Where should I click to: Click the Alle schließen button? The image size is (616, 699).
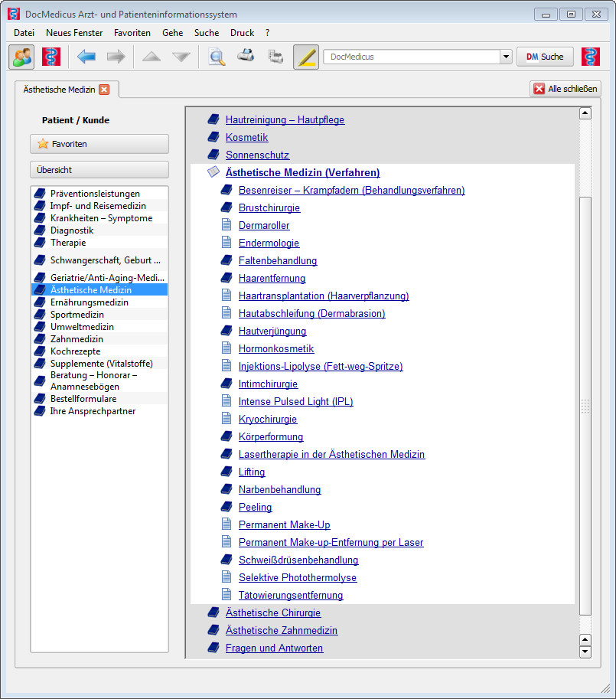565,89
